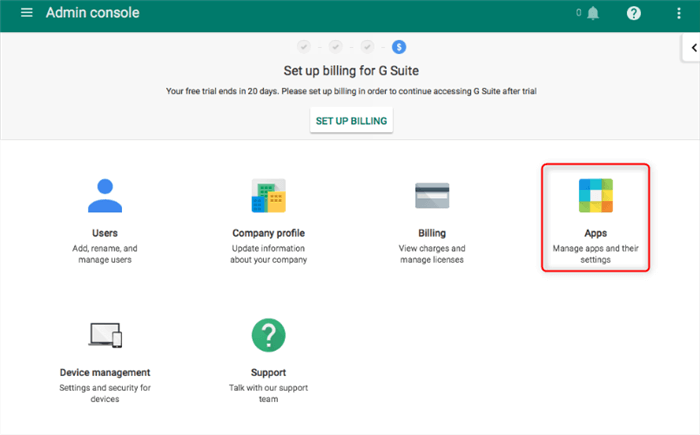Open the Apps colorful grid icon

(x=595, y=196)
